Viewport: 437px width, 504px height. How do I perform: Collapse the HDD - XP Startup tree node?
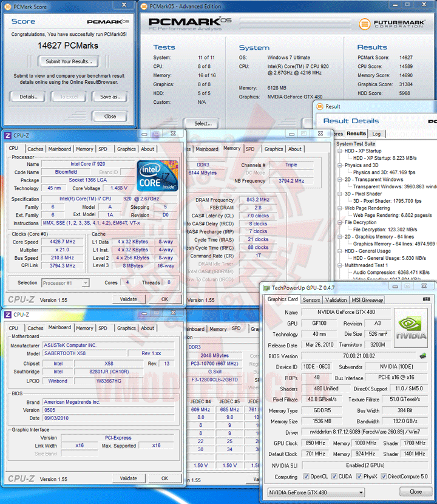[340, 151]
